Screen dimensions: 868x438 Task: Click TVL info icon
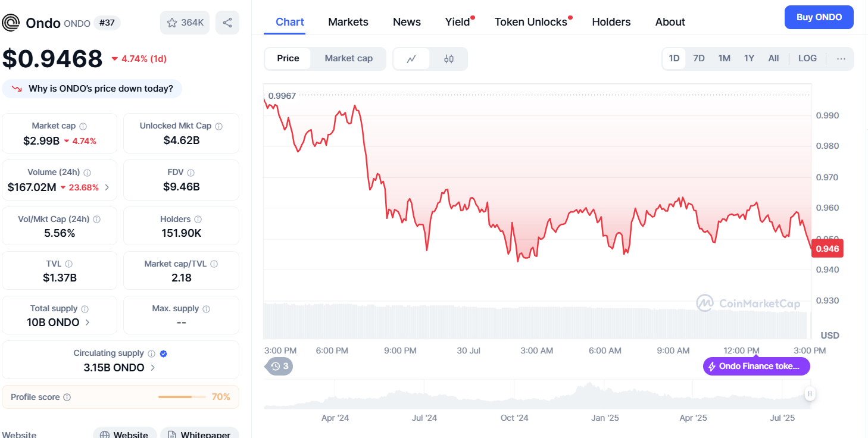[69, 264]
